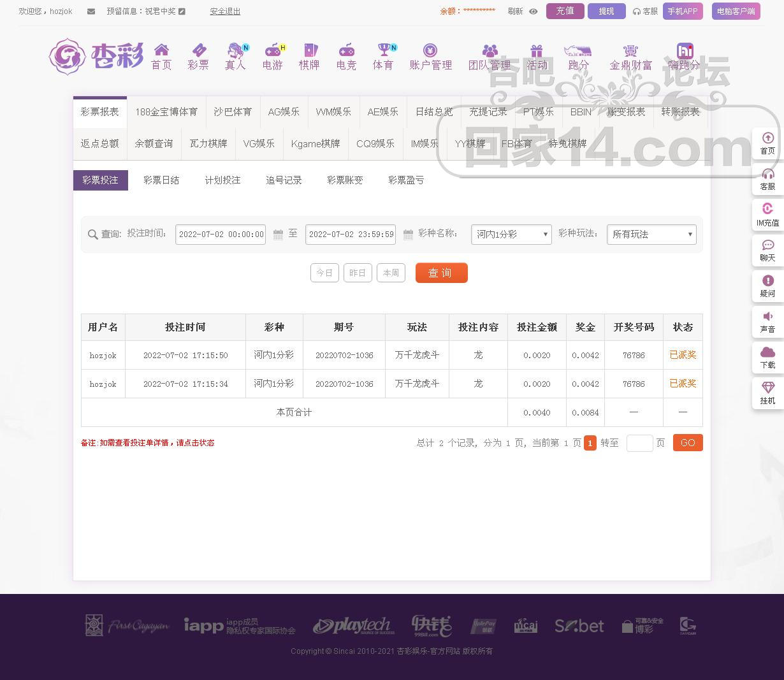Filter by 昨日 button
Viewport: 784px width, 680px height.
point(358,273)
